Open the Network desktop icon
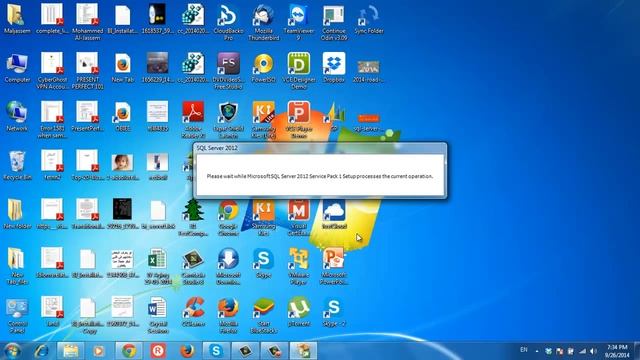640x360 pixels. pos(17,116)
